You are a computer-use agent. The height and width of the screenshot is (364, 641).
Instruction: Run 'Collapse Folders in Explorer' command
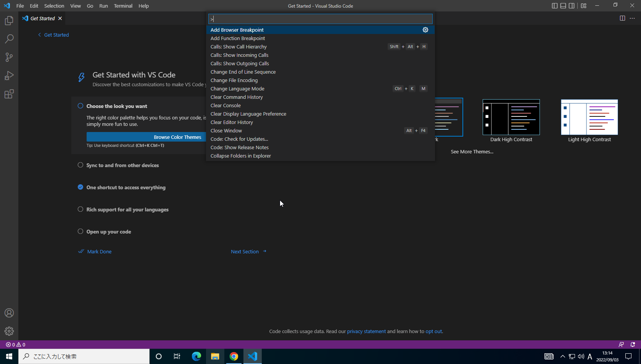(x=320, y=156)
